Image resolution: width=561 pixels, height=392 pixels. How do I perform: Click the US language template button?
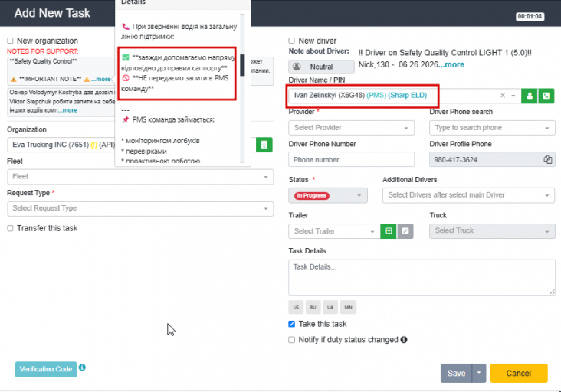pyautogui.click(x=296, y=307)
